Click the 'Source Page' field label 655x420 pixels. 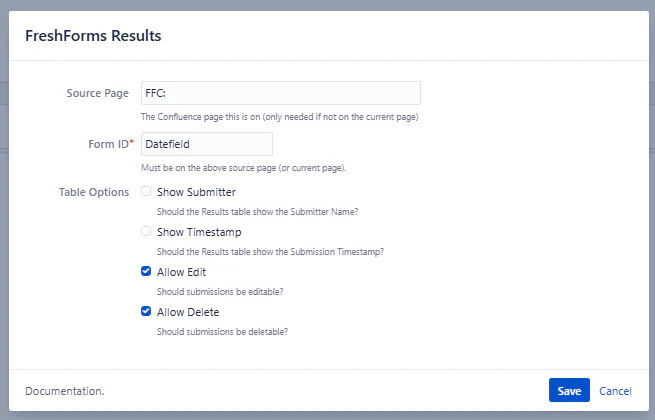point(96,93)
